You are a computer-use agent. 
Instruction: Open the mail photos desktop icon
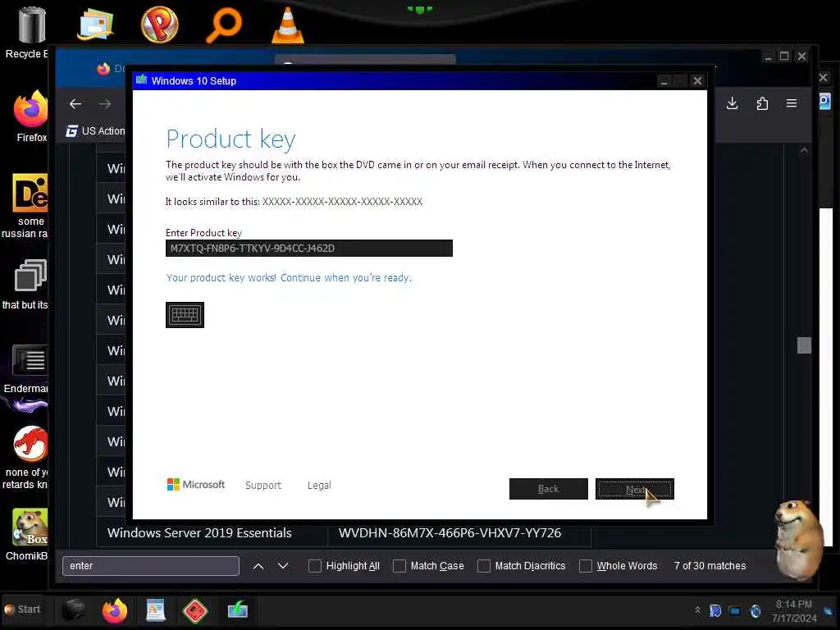pyautogui.click(x=95, y=24)
